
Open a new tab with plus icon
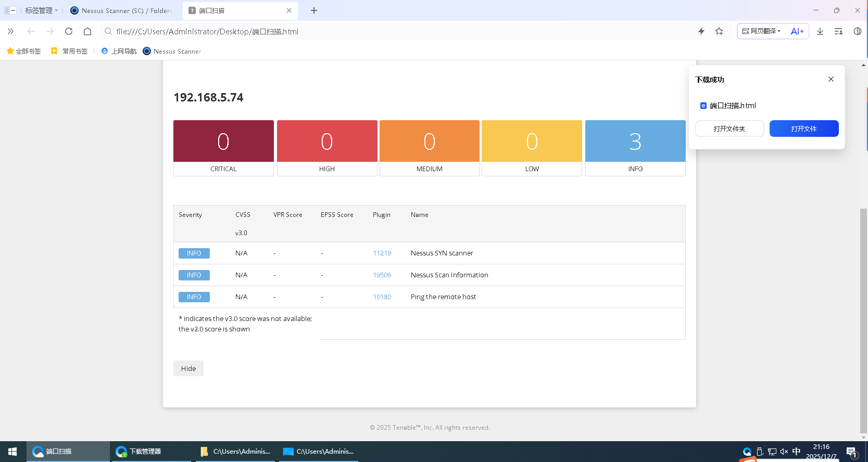click(x=314, y=10)
